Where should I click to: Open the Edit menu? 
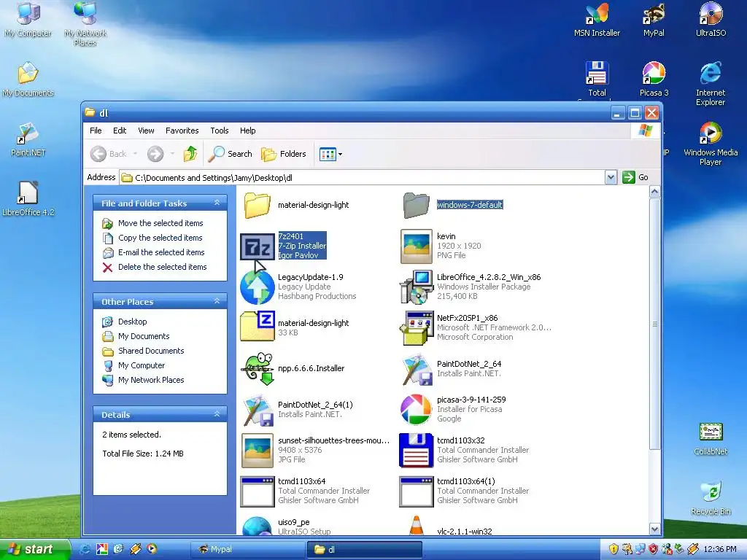(x=120, y=131)
